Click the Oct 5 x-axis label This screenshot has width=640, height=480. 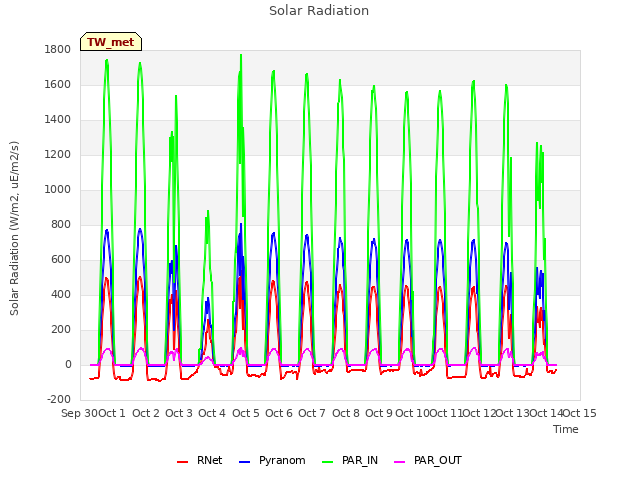[246, 413]
